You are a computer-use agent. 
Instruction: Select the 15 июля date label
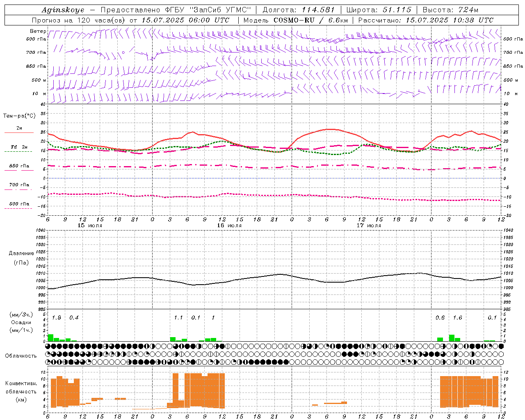tap(90, 226)
